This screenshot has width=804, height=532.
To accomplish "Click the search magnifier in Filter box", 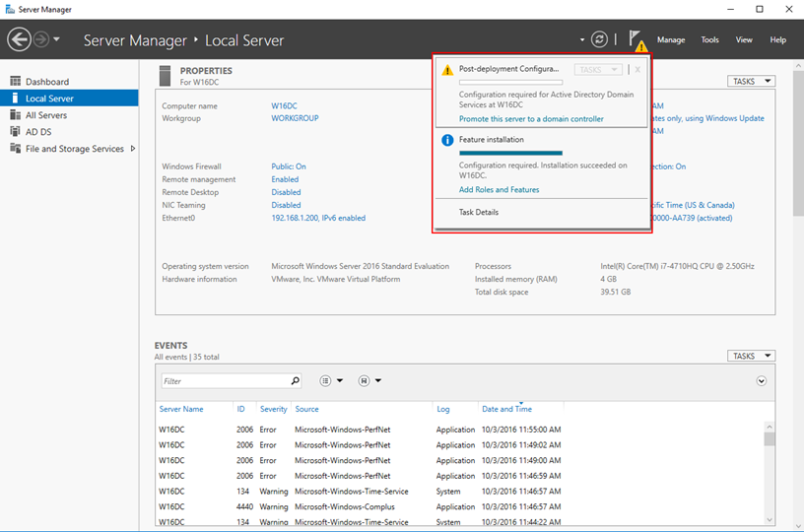I will [x=296, y=381].
